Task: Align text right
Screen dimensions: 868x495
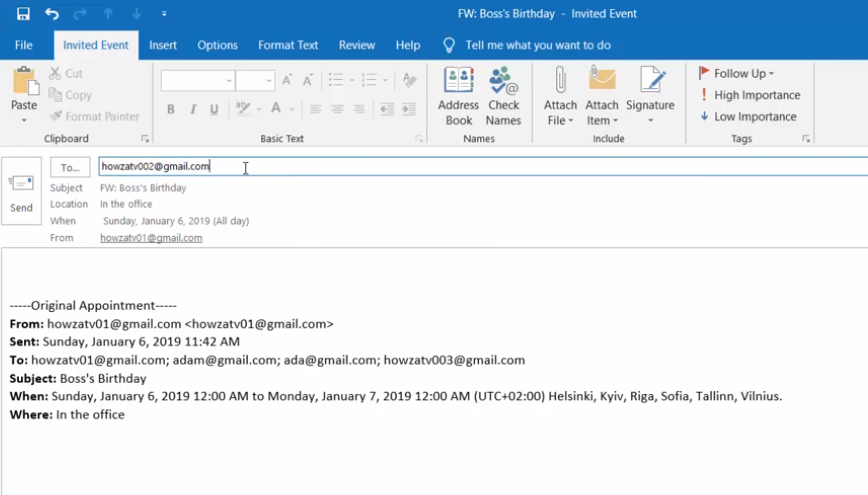Action: (358, 109)
